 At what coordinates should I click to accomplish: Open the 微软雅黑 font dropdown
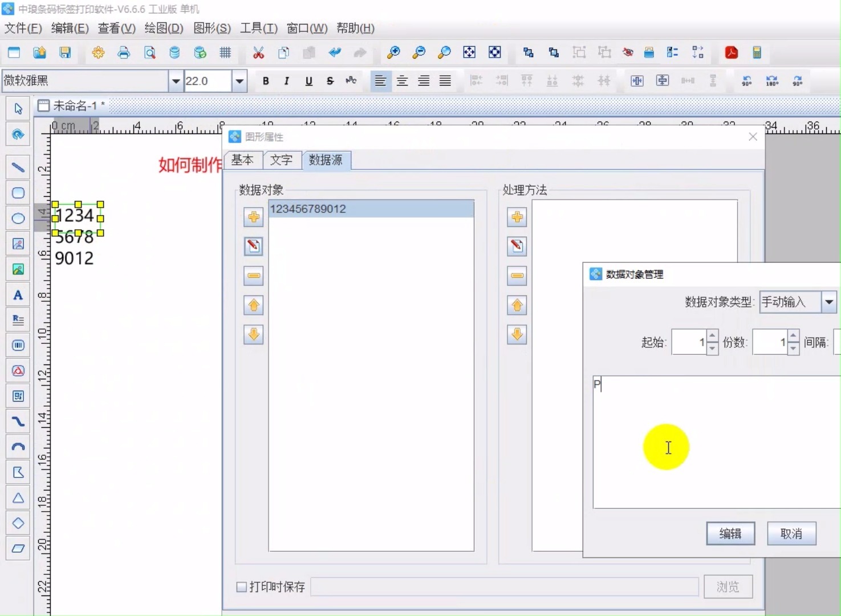point(176,81)
